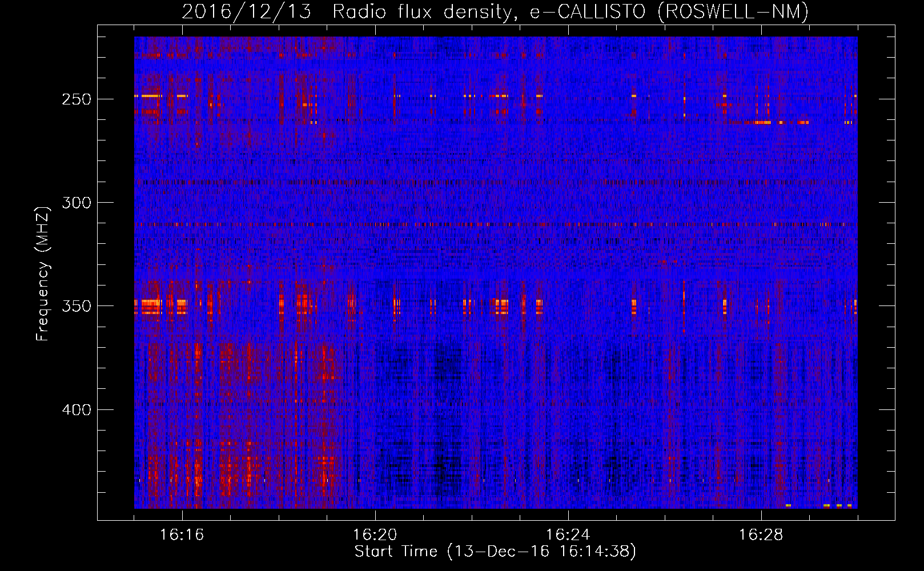Click the 16:24 time tick label
The image size is (924, 571).
click(568, 535)
